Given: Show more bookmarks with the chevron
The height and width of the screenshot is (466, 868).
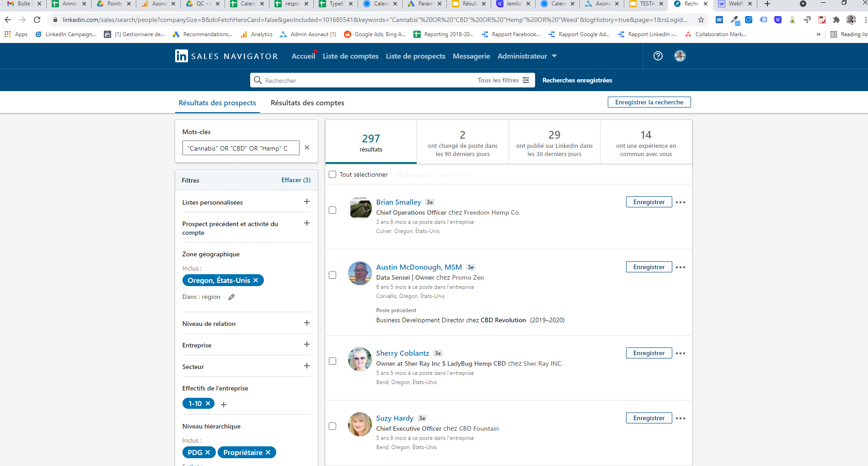Looking at the screenshot, I should [819, 34].
